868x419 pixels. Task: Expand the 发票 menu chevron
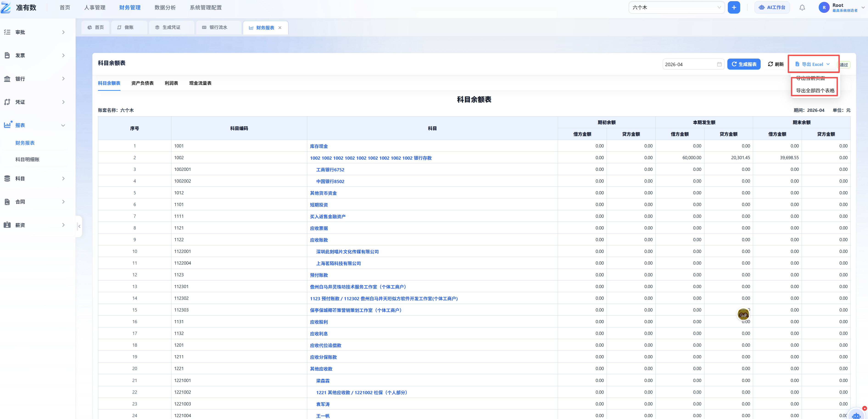63,55
